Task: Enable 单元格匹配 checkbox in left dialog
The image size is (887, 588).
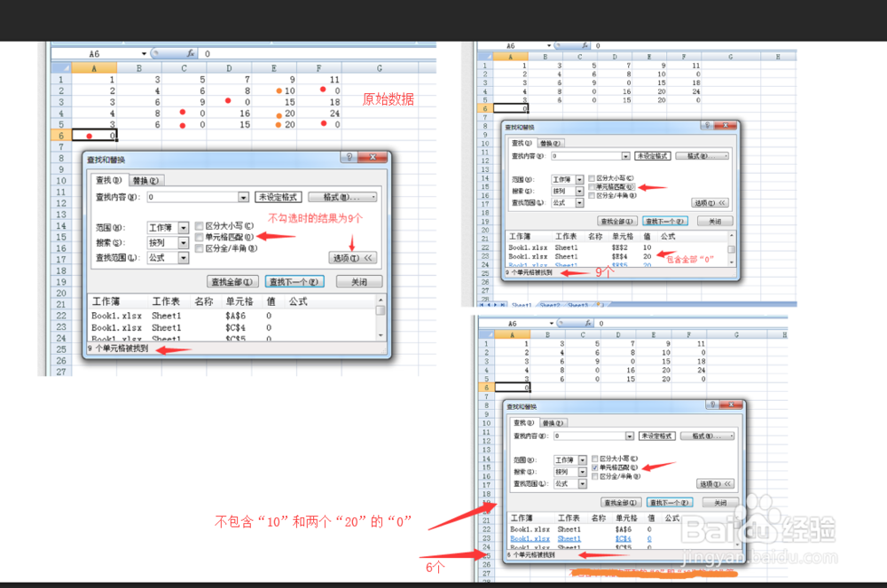Action: (199, 238)
